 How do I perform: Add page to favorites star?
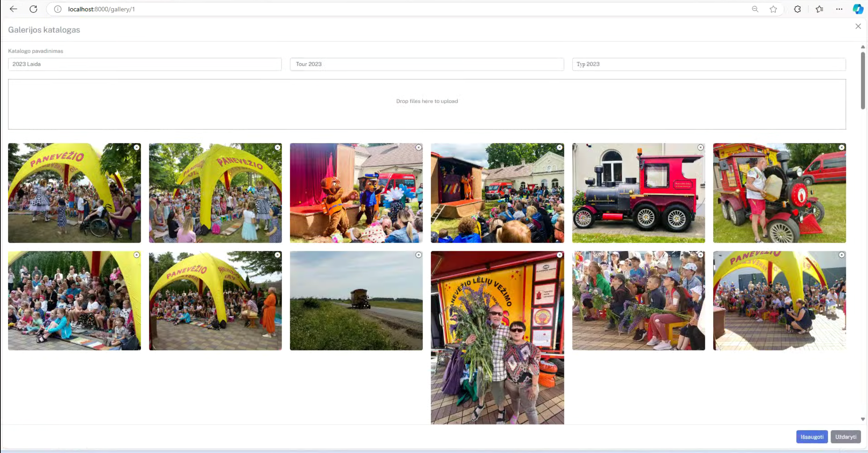(773, 9)
